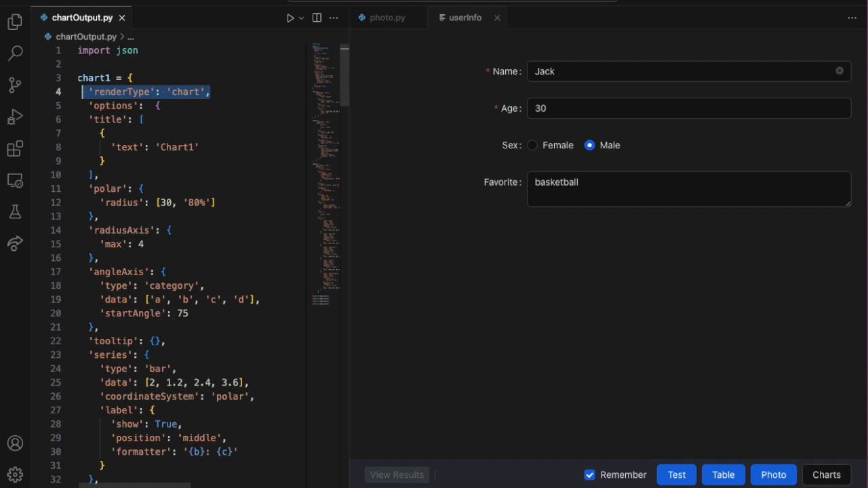The image size is (868, 488).
Task: Open the Explorer view in the activity bar
Action: [15, 22]
